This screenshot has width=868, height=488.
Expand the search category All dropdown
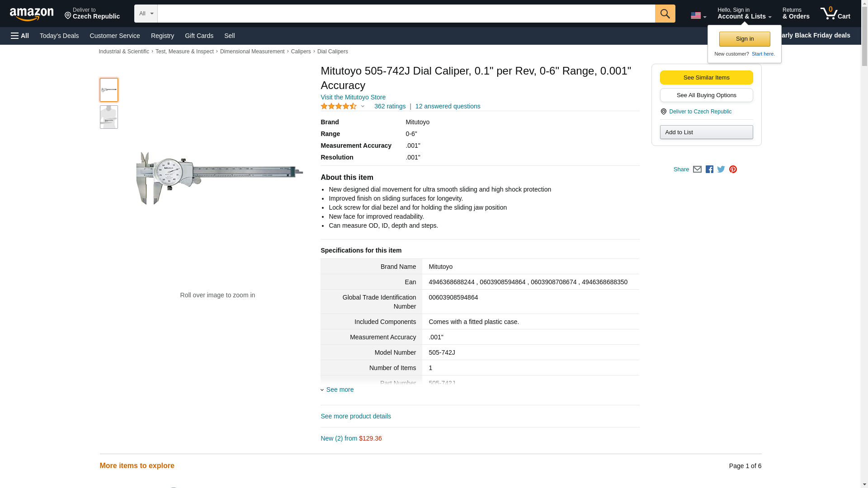click(146, 14)
